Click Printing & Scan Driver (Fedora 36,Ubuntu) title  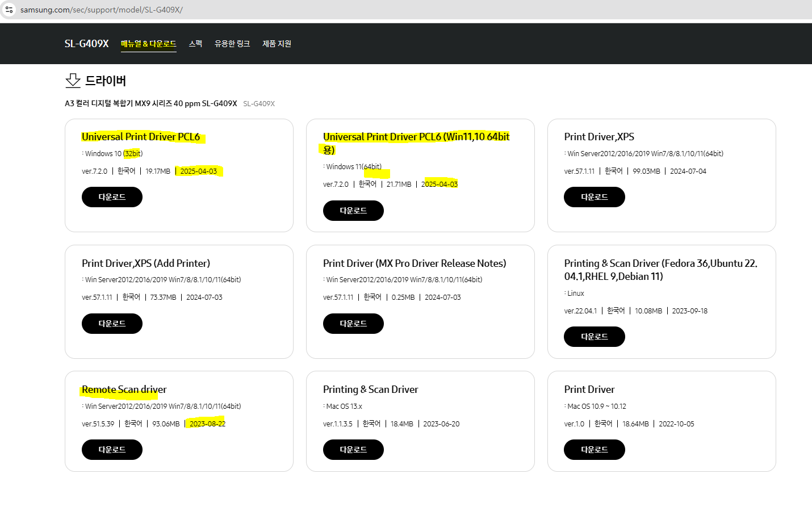(660, 270)
